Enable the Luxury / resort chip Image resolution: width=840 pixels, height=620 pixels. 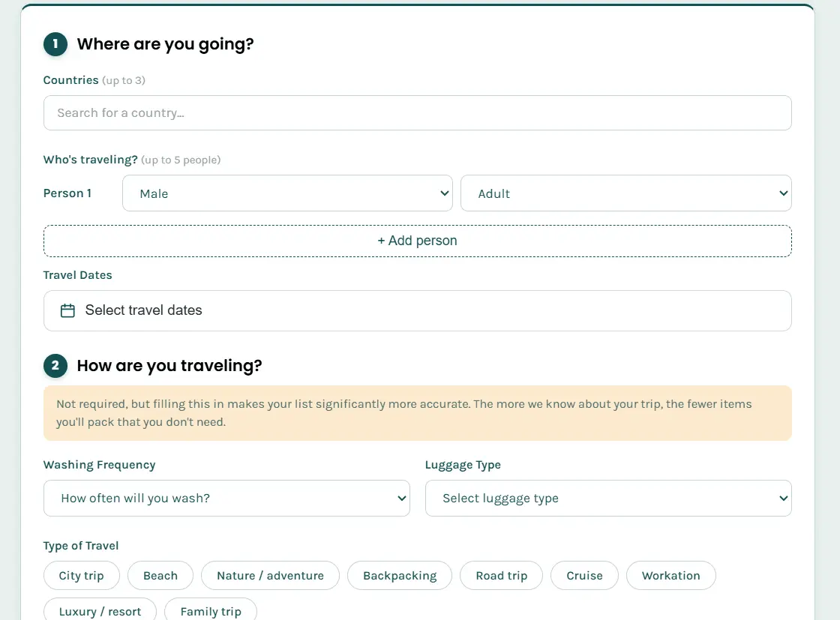coord(100,610)
